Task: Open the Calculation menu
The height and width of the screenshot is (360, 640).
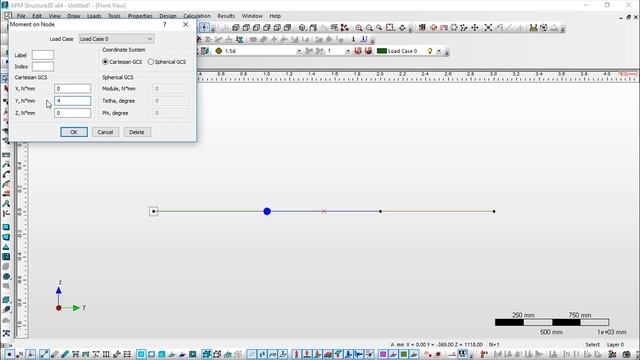Action: click(x=197, y=16)
